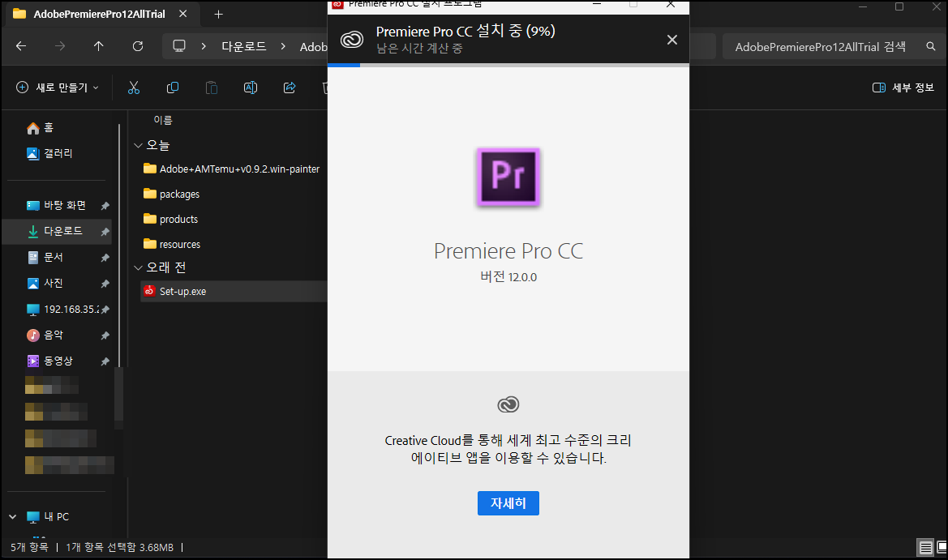The height and width of the screenshot is (560, 948).
Task: Click the 5개 항목 status bar count
Action: pyautogui.click(x=29, y=547)
